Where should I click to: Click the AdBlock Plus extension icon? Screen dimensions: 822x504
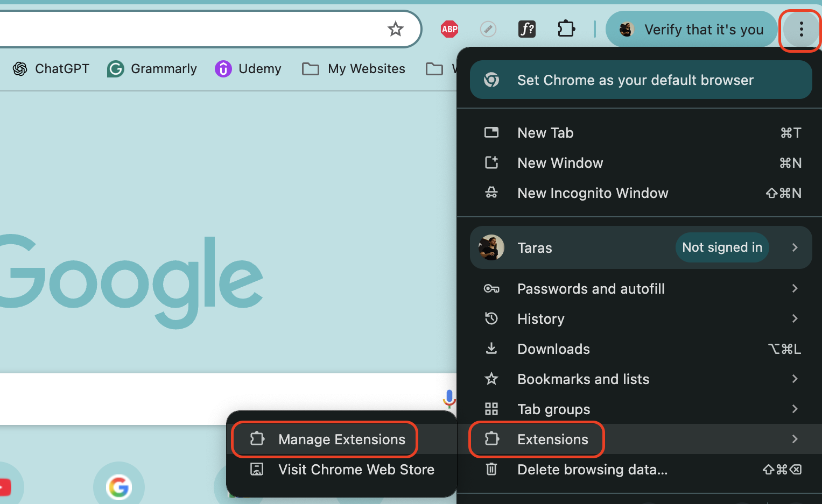click(x=449, y=29)
